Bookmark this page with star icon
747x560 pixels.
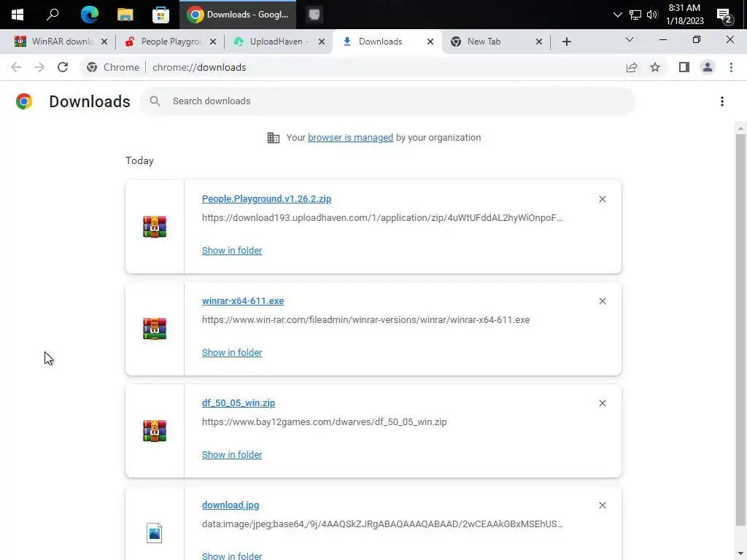[x=655, y=67]
